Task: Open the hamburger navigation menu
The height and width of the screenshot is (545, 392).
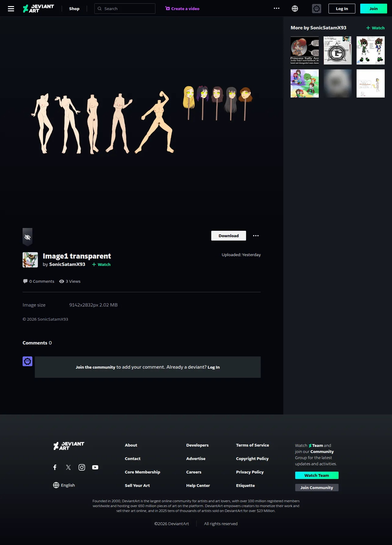Action: pos(11,9)
